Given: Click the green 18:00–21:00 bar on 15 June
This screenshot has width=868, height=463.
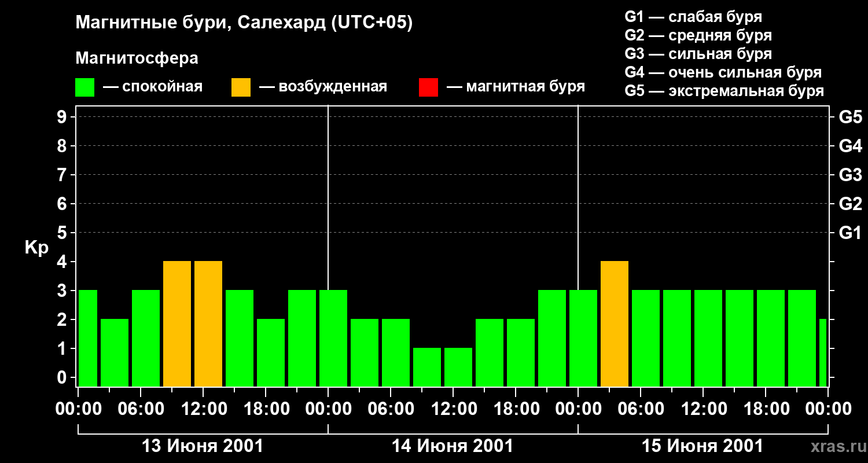Looking at the screenshot, I should (x=771, y=339).
